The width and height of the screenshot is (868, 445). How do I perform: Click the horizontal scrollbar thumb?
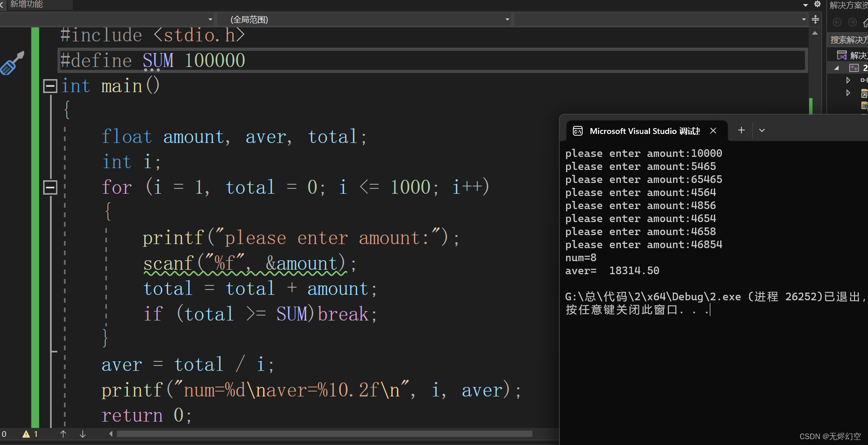tap(324, 434)
